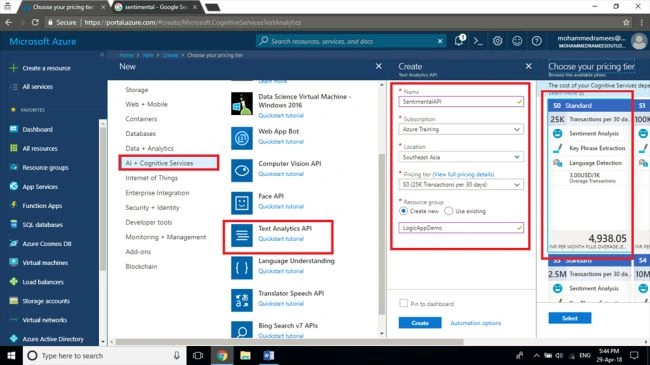Screen dimensions: 650x365
Task: Clear the search box with X
Action: [440, 41]
